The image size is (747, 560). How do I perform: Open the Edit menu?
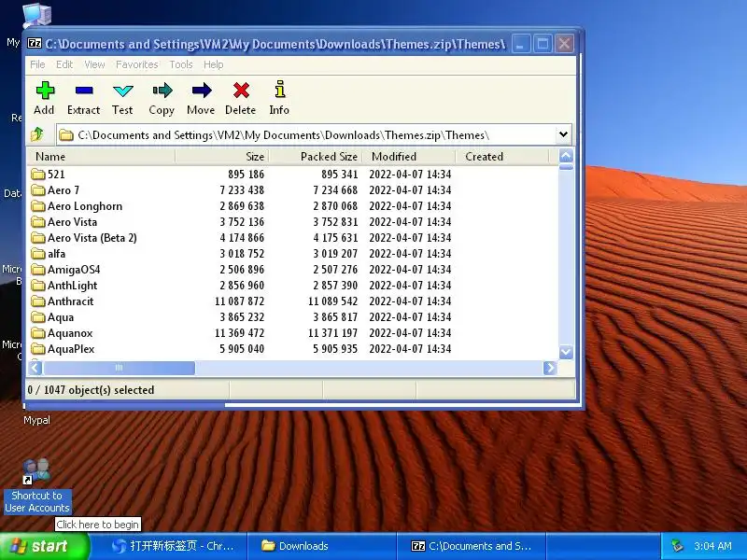(x=64, y=64)
